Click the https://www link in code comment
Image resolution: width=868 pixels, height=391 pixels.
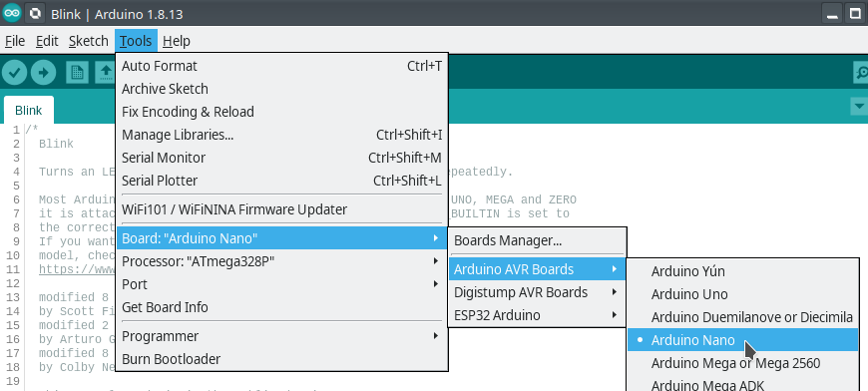(x=77, y=269)
